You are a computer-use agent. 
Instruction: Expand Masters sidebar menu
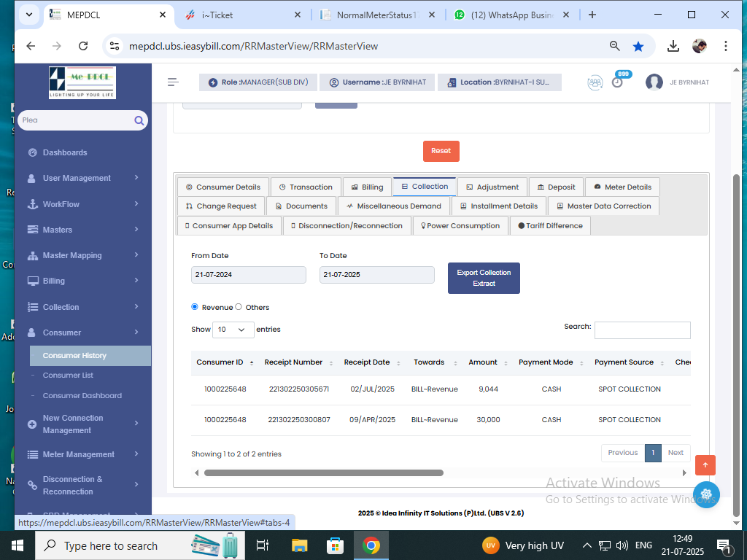[x=83, y=230]
